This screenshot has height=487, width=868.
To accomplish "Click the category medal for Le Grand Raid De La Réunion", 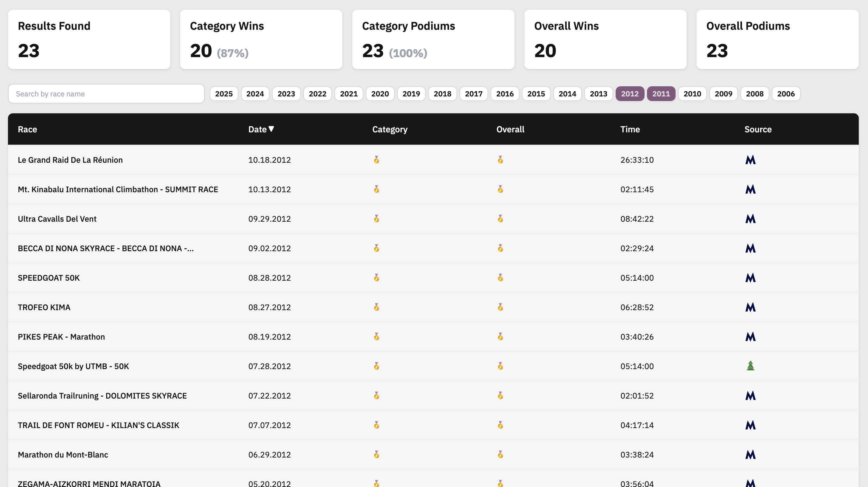I will [377, 160].
